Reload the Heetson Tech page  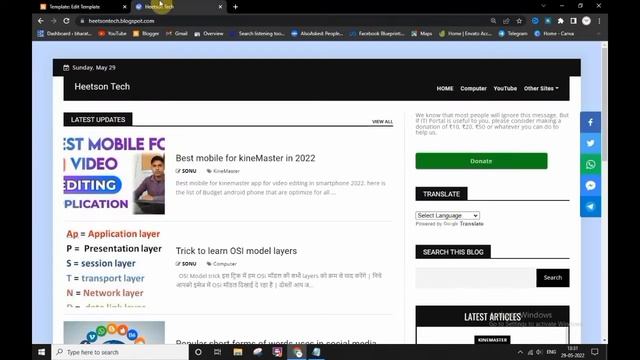click(66, 21)
